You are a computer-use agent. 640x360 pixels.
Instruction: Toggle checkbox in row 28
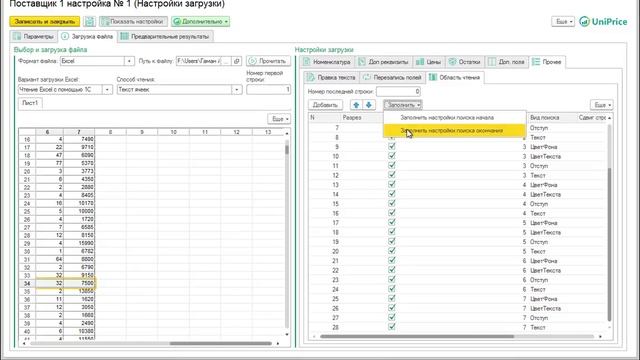click(392, 327)
